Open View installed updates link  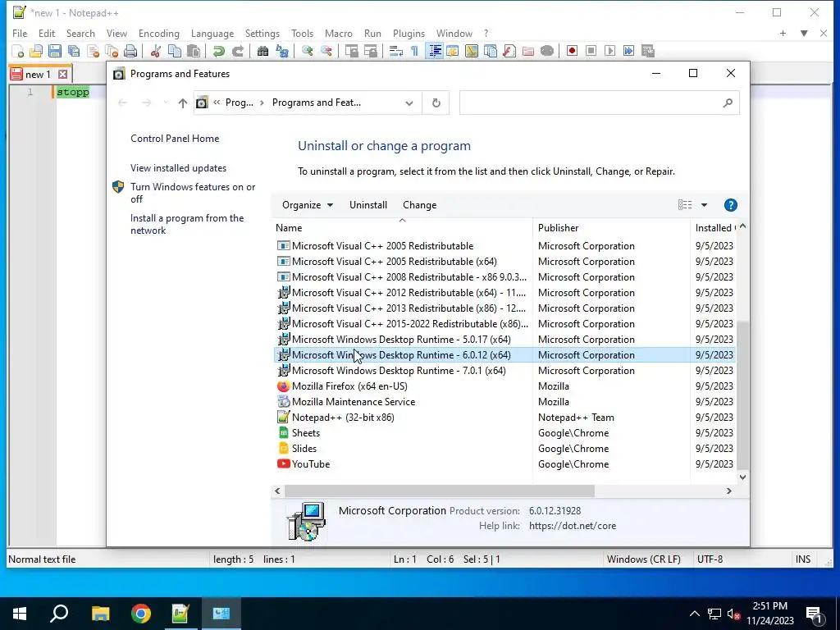pyautogui.click(x=178, y=168)
